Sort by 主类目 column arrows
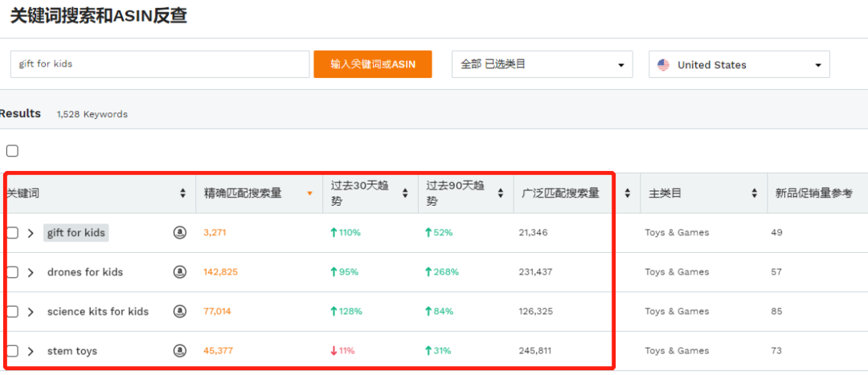 [754, 194]
